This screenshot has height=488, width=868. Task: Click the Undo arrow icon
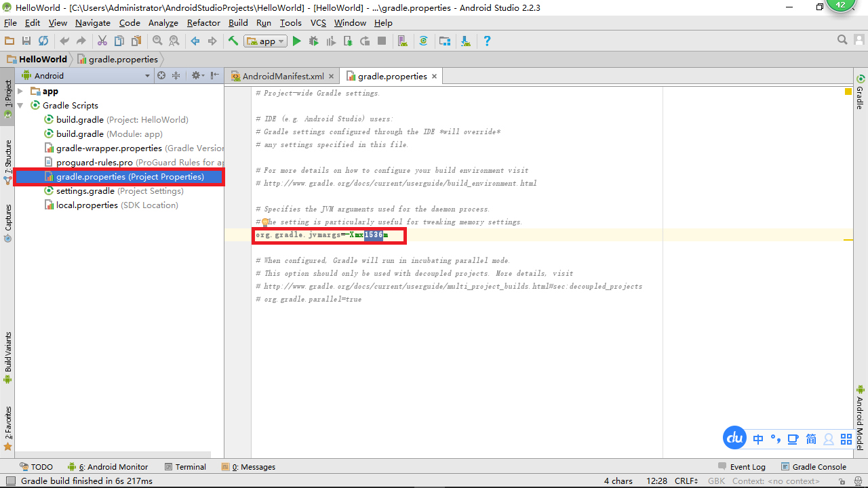click(x=64, y=41)
